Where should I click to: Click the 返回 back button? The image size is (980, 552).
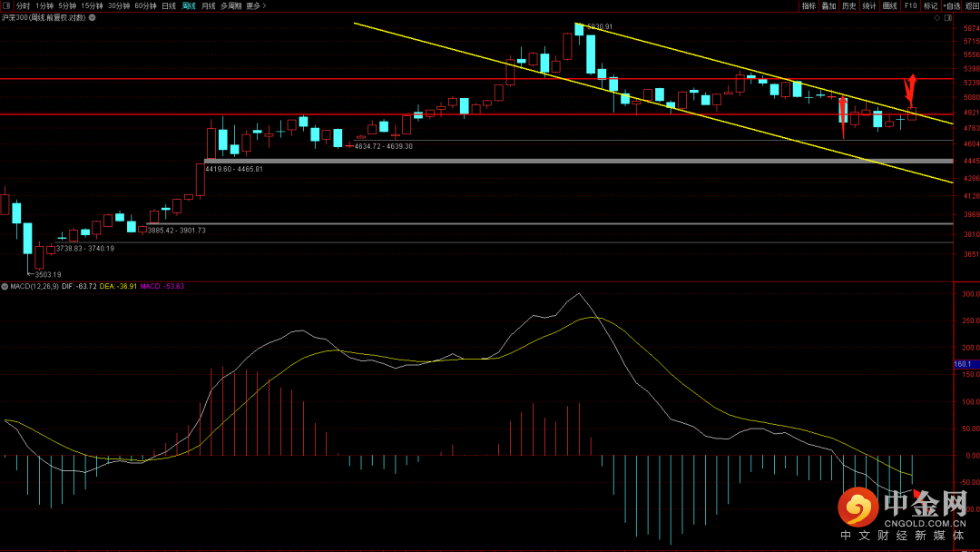tap(972, 5)
